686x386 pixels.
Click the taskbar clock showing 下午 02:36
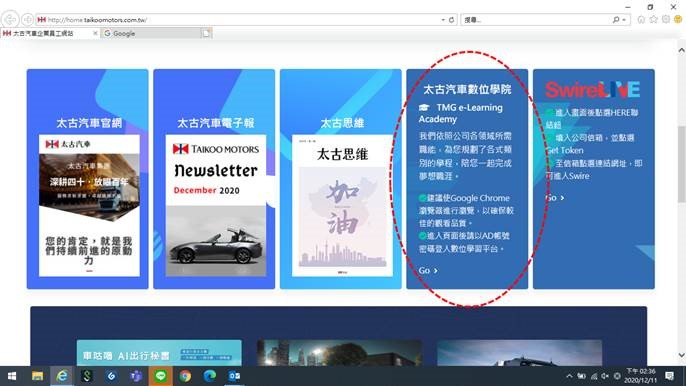641,376
